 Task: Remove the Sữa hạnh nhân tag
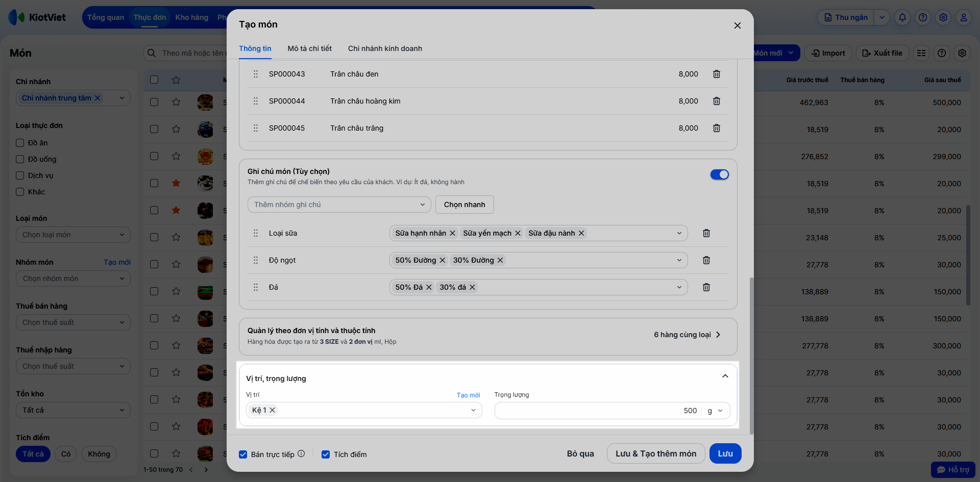452,233
